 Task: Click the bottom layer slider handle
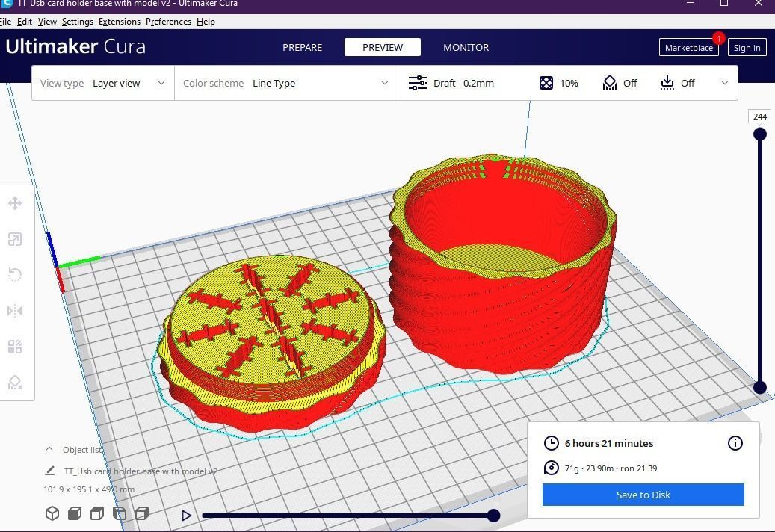pos(759,387)
